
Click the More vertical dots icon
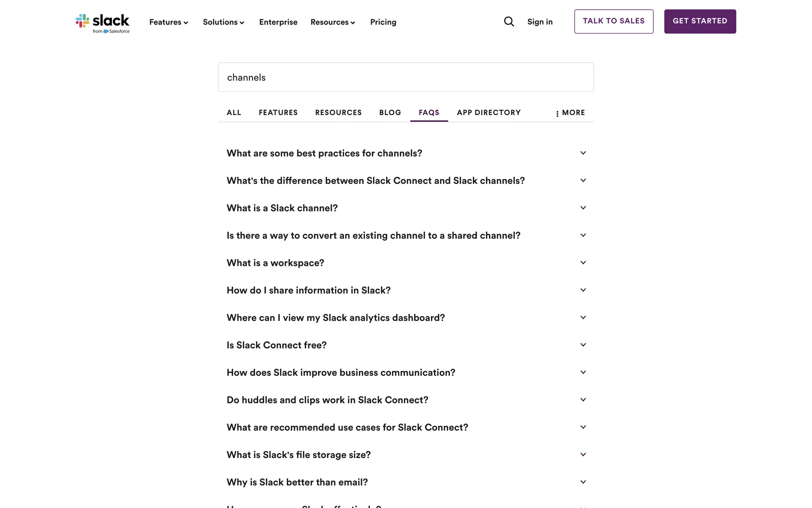557,113
